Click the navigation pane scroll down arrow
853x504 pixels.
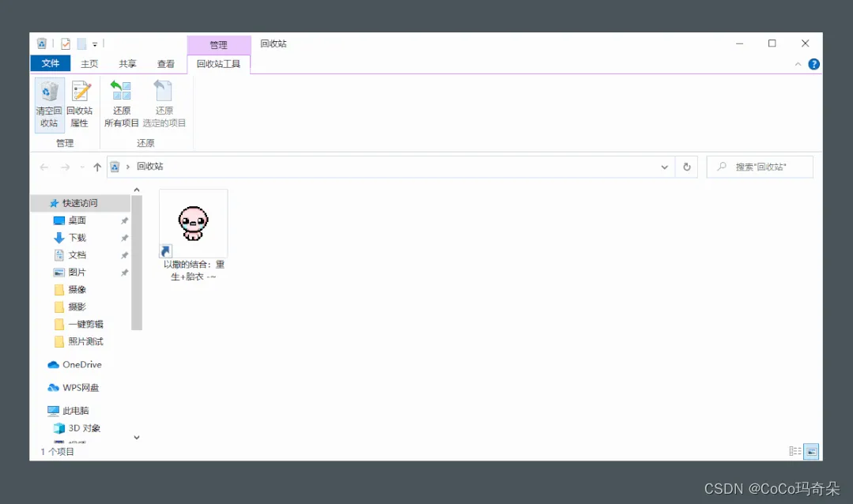[137, 437]
